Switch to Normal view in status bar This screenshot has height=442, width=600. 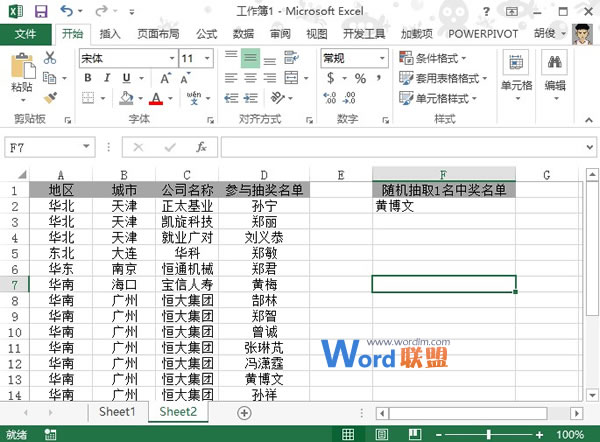point(348,434)
